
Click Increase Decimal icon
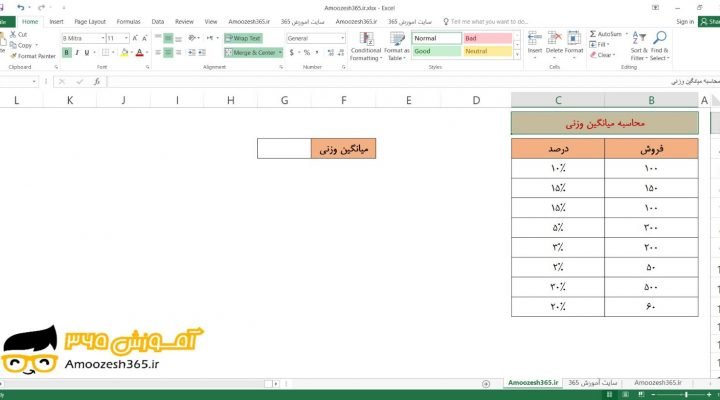[x=330, y=52]
